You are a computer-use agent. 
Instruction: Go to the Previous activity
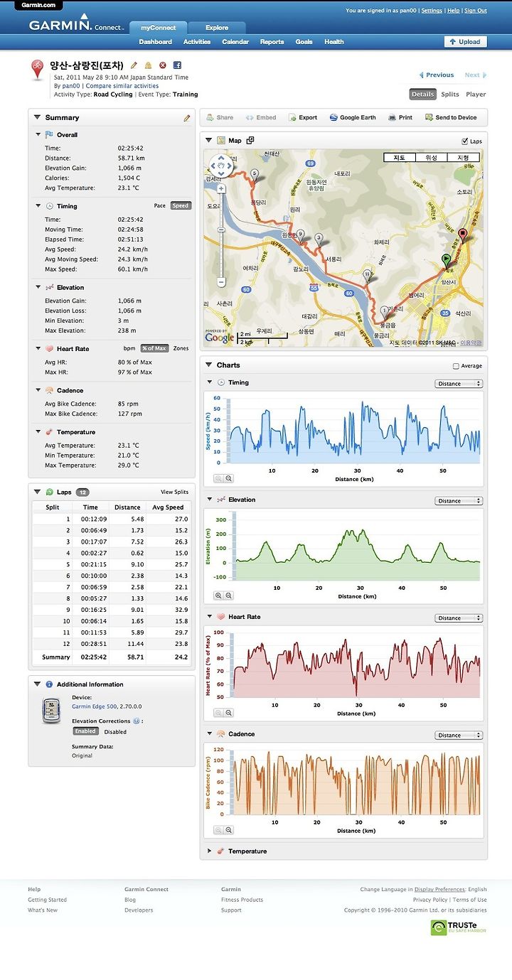[437, 75]
